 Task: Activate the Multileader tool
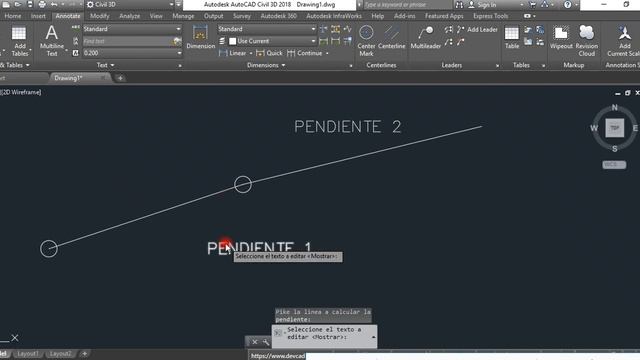(x=426, y=38)
